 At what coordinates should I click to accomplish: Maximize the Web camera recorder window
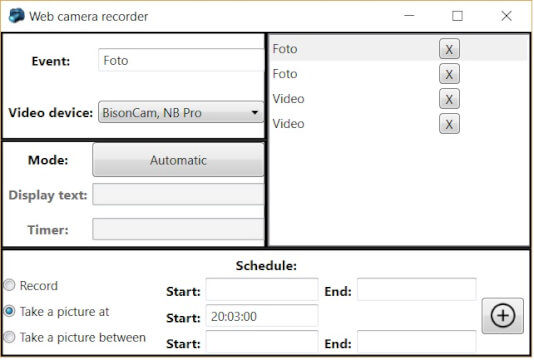click(457, 16)
